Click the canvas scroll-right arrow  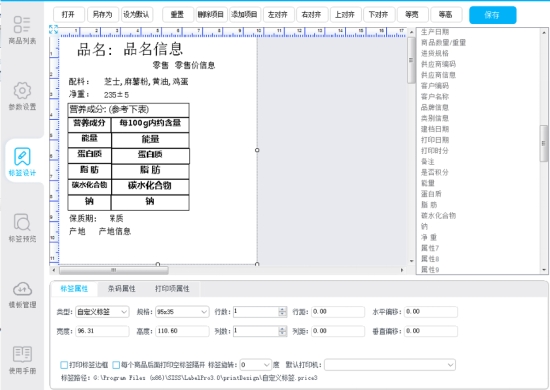[x=402, y=270]
